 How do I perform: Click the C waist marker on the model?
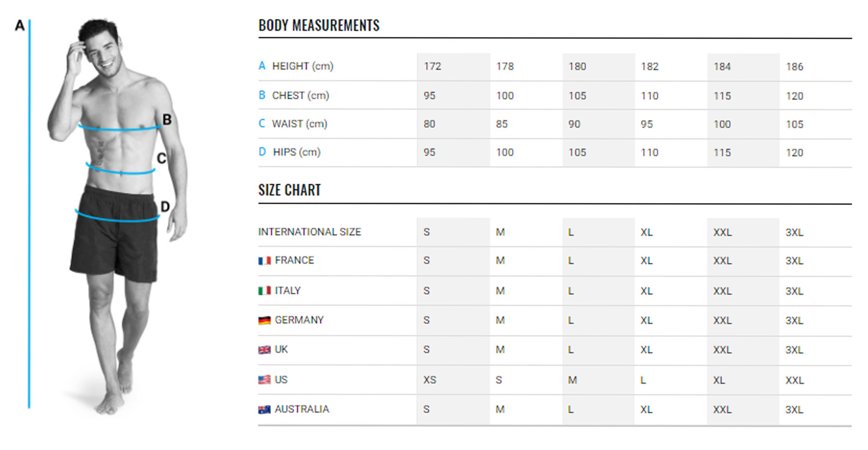(162, 158)
